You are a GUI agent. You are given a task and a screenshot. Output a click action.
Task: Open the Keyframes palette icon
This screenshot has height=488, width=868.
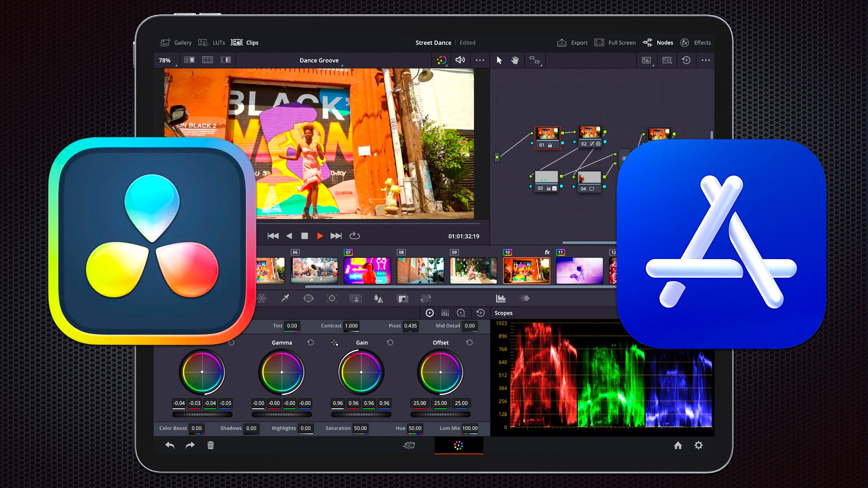[524, 298]
